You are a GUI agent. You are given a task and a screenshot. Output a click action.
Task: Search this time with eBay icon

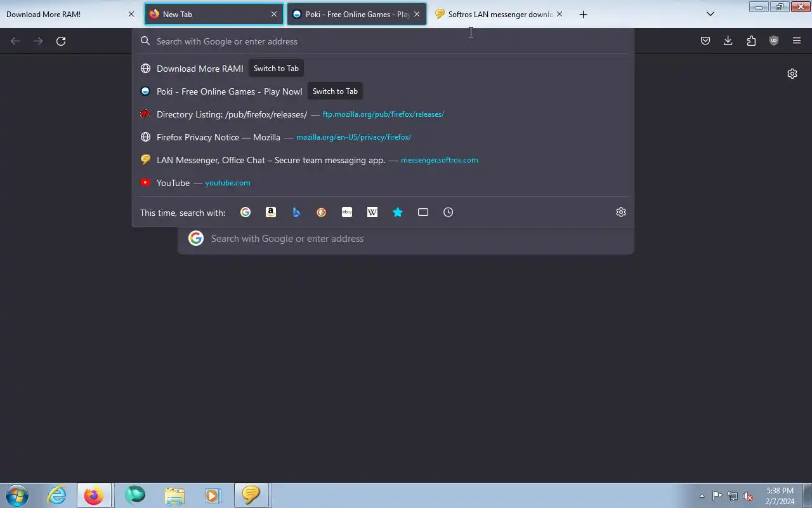347,212
